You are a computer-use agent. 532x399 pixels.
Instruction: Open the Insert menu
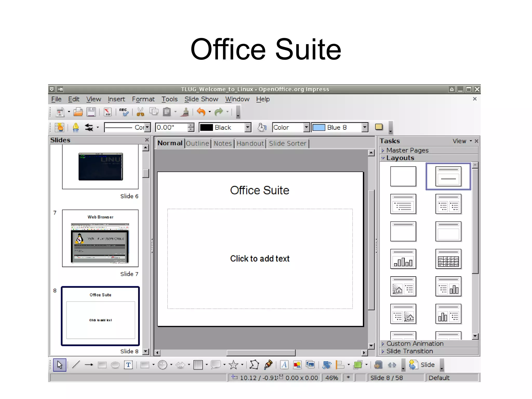pos(116,99)
